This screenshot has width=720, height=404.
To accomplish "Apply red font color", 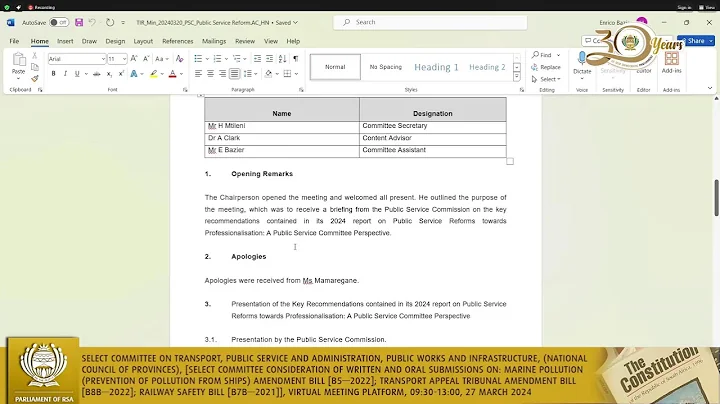I will [x=173, y=73].
